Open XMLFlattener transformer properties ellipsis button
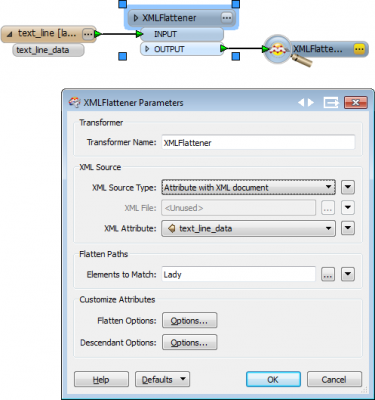The height and width of the screenshot is (400, 375). click(227, 18)
